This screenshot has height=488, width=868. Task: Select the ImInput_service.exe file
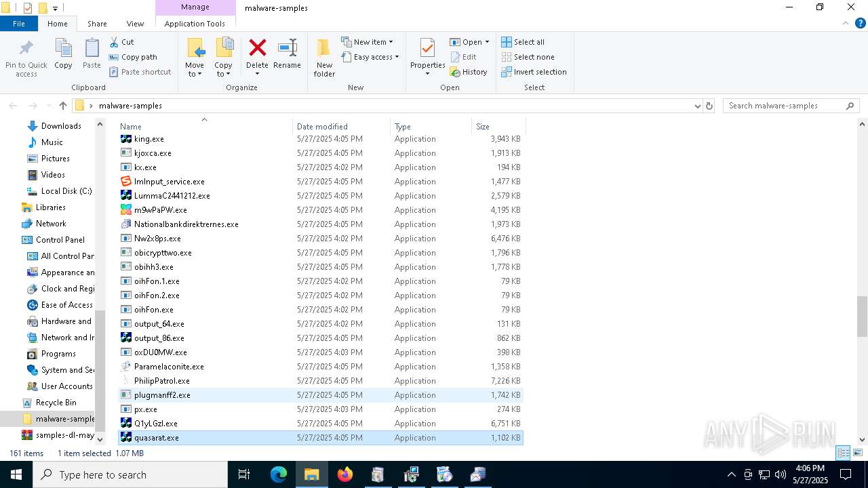tap(320, 182)
